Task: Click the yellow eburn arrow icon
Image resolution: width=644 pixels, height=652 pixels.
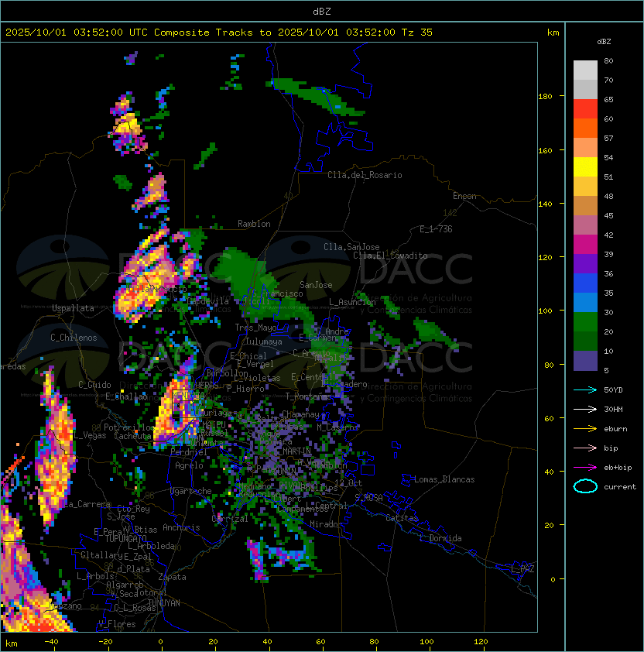Action: click(585, 429)
